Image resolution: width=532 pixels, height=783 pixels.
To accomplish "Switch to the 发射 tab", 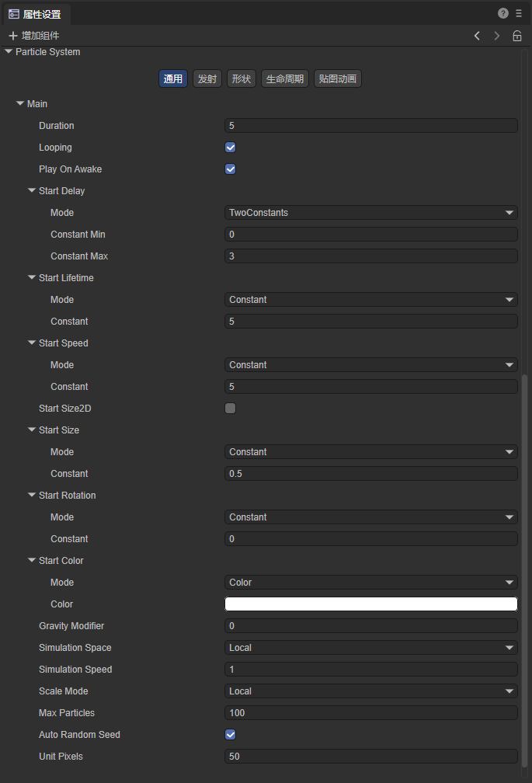I will [207, 79].
